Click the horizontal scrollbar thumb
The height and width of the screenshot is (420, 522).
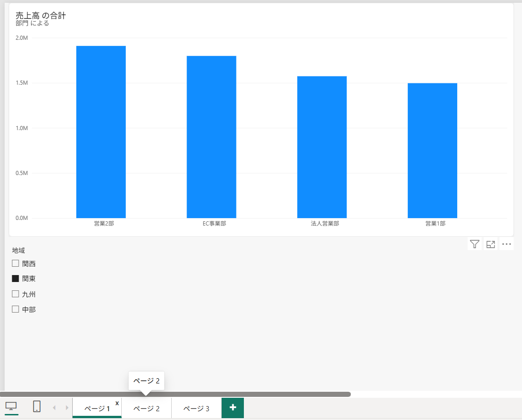[x=175, y=394]
